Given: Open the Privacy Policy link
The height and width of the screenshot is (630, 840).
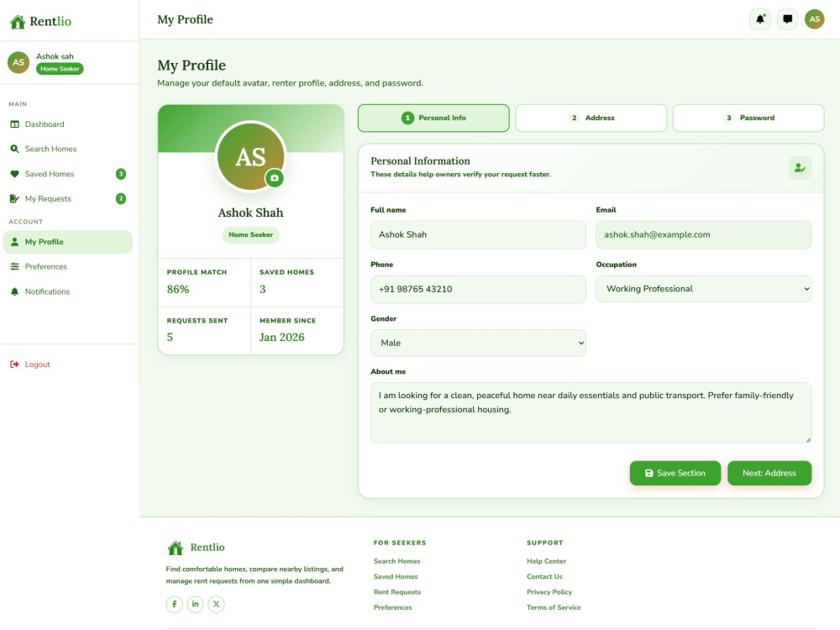Looking at the screenshot, I should click(549, 592).
